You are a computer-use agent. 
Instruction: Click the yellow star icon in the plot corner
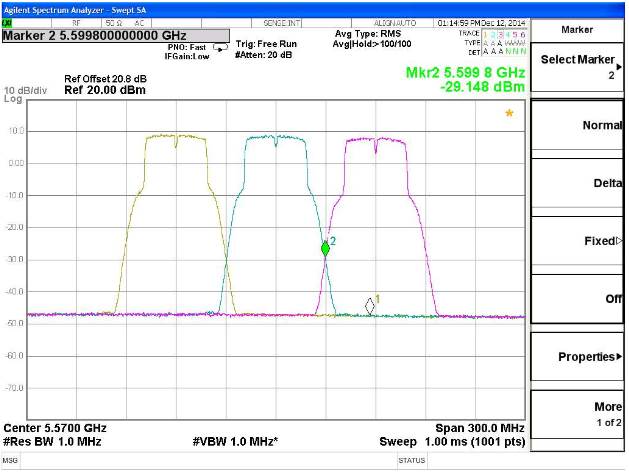click(x=510, y=114)
